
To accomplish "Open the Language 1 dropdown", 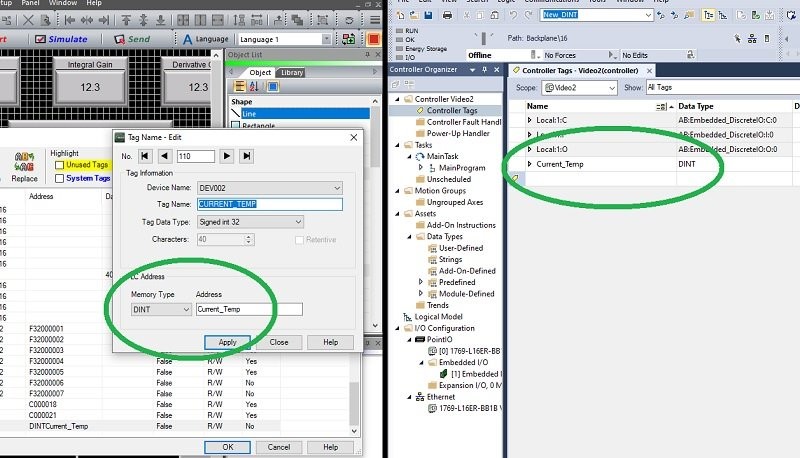I will tap(326, 39).
